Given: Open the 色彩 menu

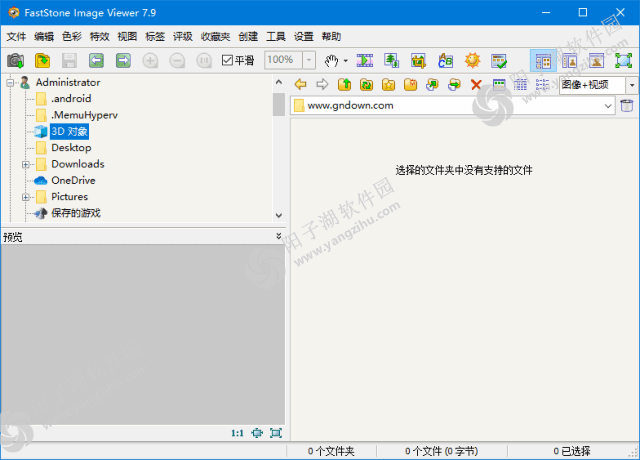Looking at the screenshot, I should click(72, 37).
